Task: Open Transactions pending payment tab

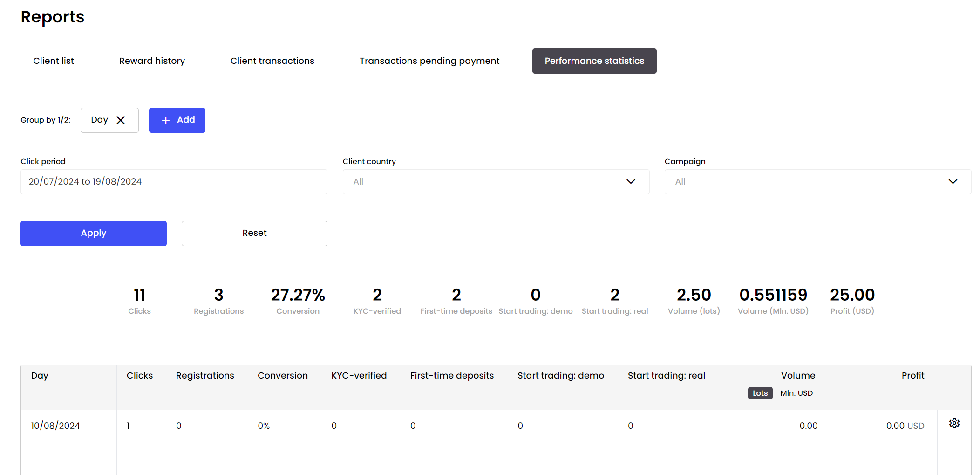Action: coord(429,61)
